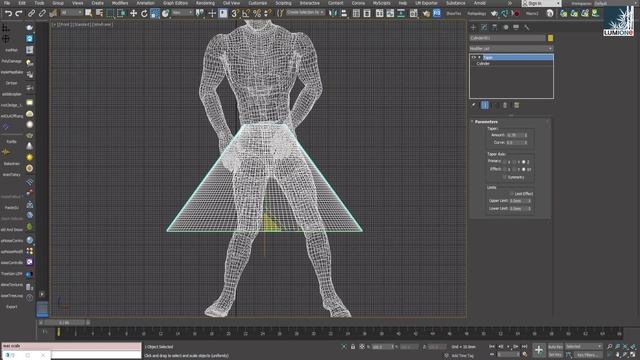Click the large Set Keys plus button
The image size is (640, 360).
click(x=539, y=350)
